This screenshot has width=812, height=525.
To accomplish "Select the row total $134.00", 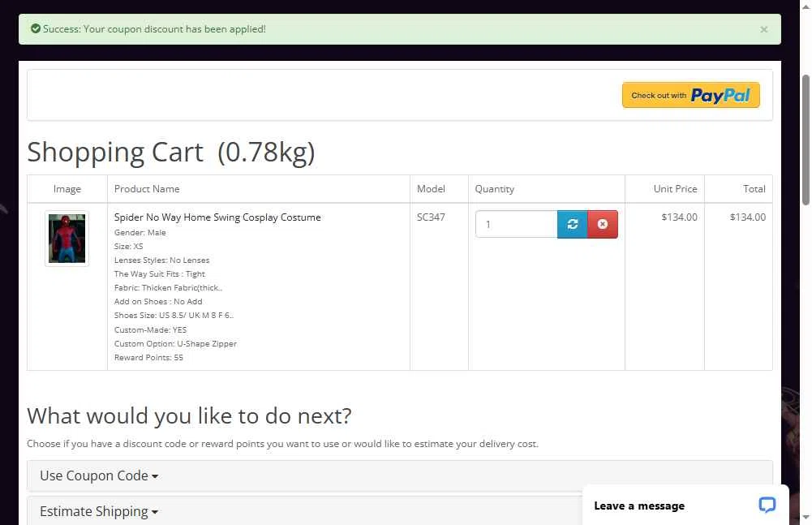I will click(748, 217).
